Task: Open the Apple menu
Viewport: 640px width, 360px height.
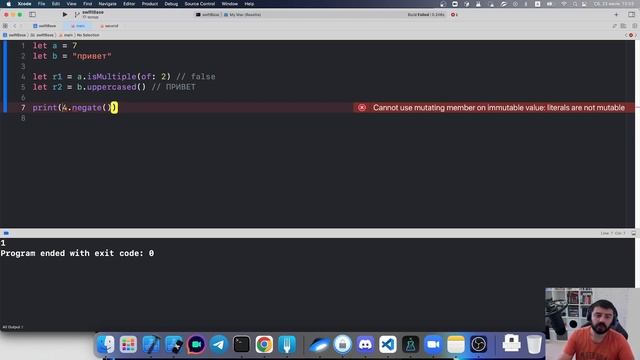Action: [8, 4]
